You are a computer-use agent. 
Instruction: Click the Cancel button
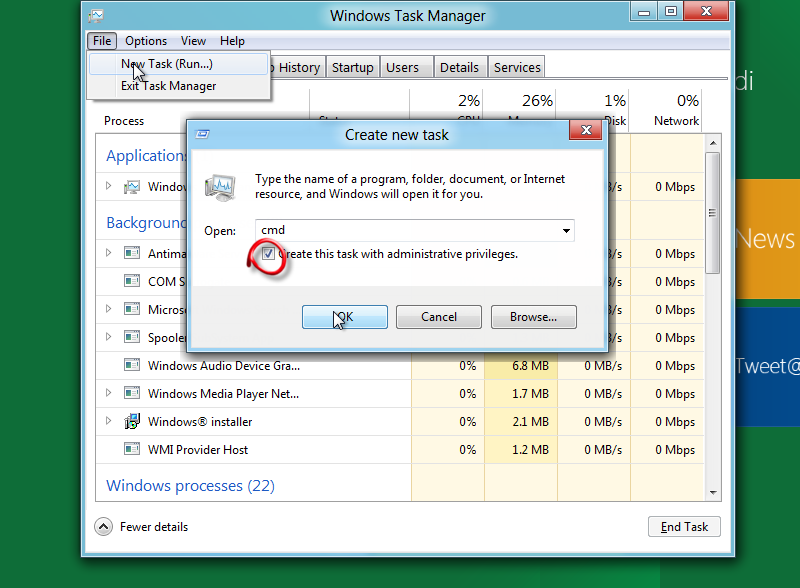(439, 317)
